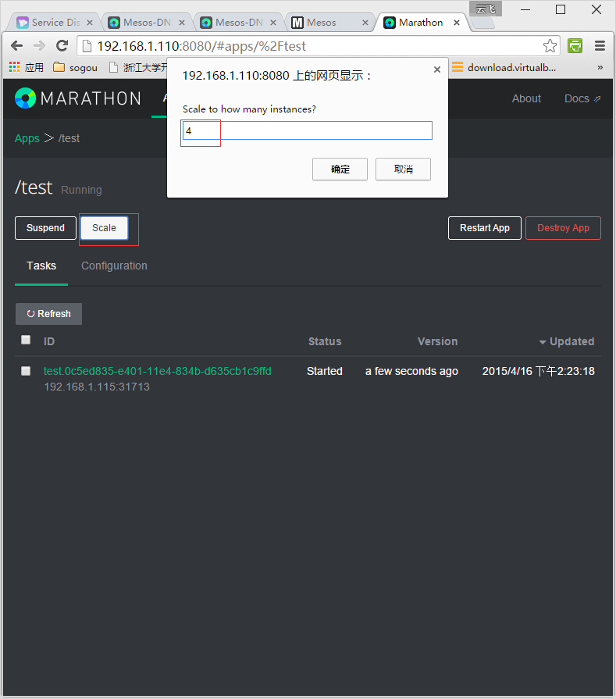
Task: Click the 云飞 profile button
Action: [486, 9]
